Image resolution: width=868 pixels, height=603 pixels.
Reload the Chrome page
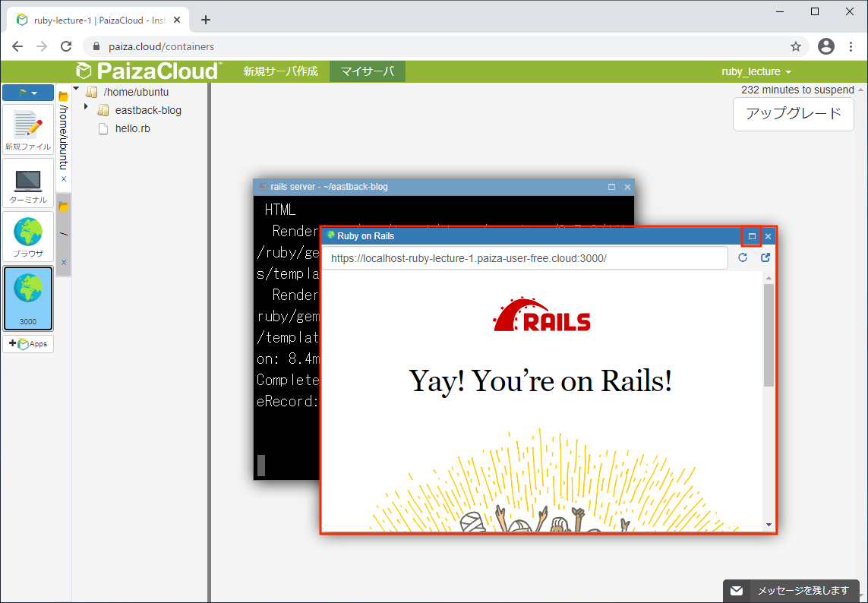(66, 46)
